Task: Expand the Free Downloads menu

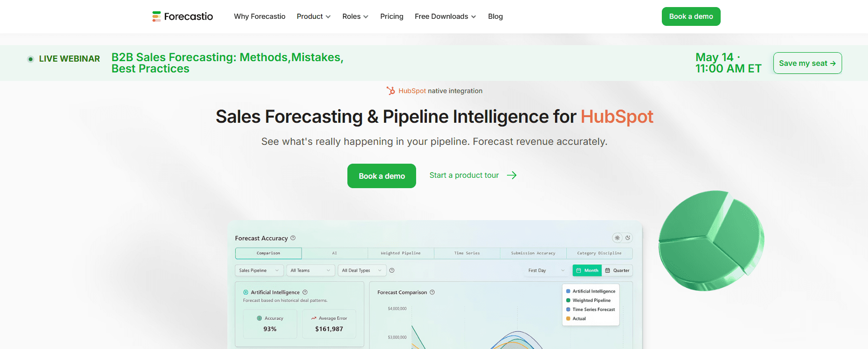Action: (x=445, y=16)
